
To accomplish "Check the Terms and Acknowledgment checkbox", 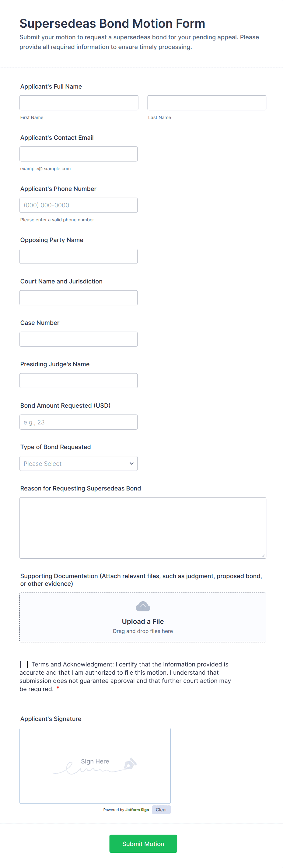I will 24,664.
